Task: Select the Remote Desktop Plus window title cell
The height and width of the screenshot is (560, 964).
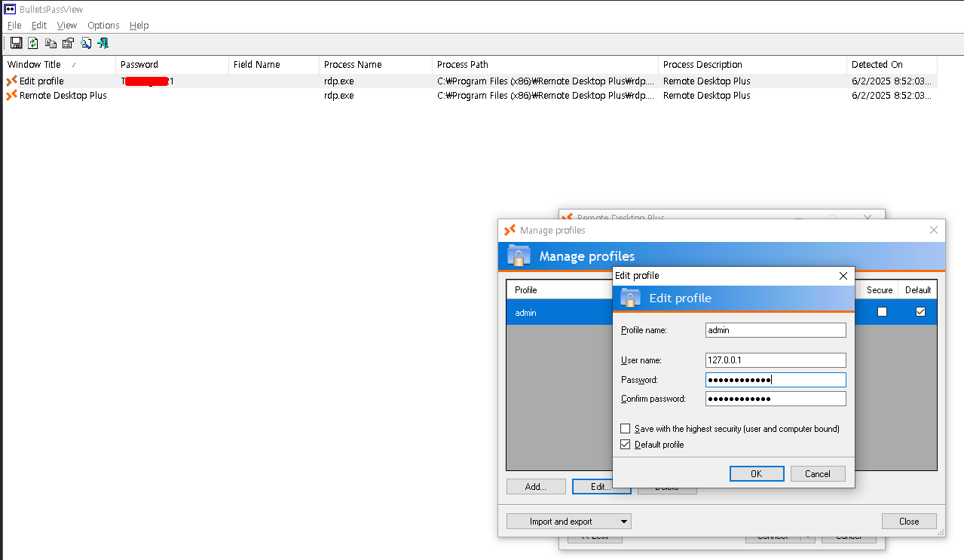Action: click(63, 95)
